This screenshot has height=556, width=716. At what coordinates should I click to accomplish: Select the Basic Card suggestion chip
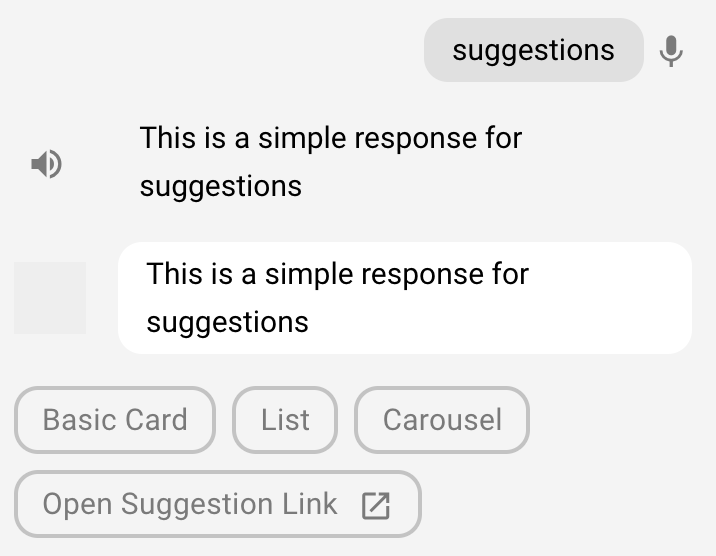pyautogui.click(x=115, y=420)
